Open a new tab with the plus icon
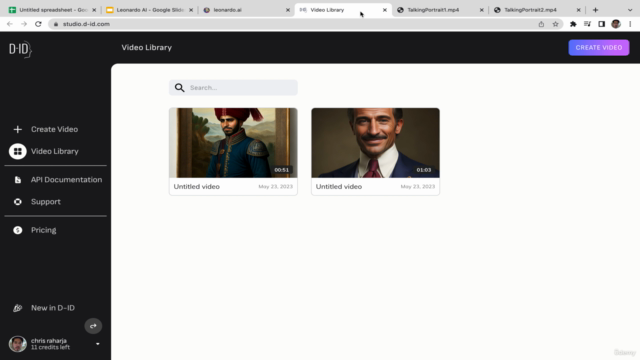The image size is (640, 360). (596, 10)
